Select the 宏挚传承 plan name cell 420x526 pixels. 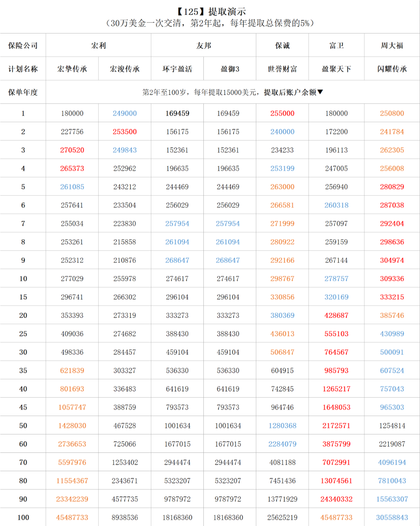[72, 69]
